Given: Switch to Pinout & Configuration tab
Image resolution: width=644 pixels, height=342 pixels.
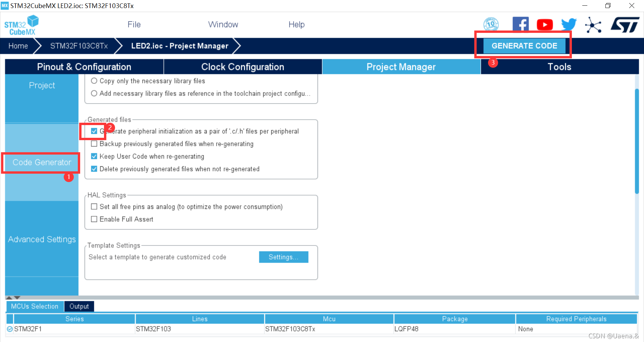Looking at the screenshot, I should [x=84, y=67].
